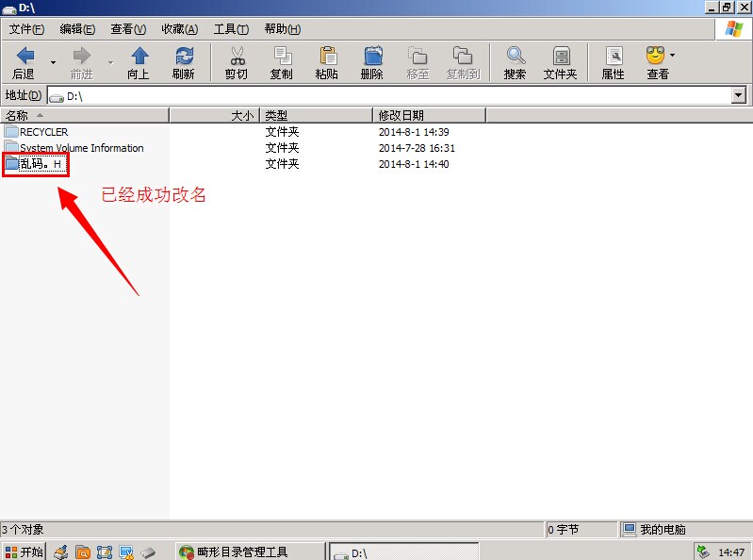Click the 乱码。H folder icon
This screenshot has height=560, width=753.
[11, 164]
